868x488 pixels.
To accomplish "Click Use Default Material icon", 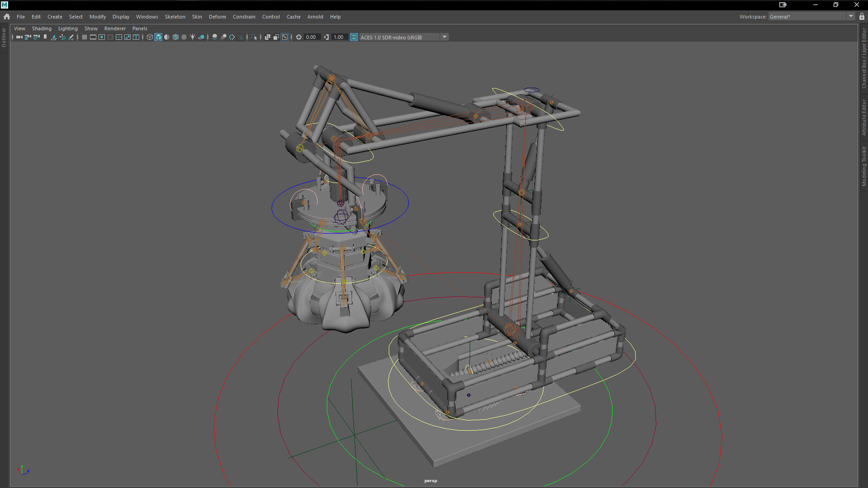I will (x=167, y=37).
